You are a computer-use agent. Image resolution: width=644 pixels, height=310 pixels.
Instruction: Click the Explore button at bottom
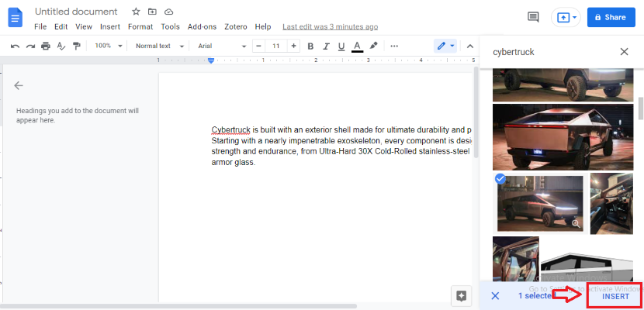pyautogui.click(x=461, y=296)
